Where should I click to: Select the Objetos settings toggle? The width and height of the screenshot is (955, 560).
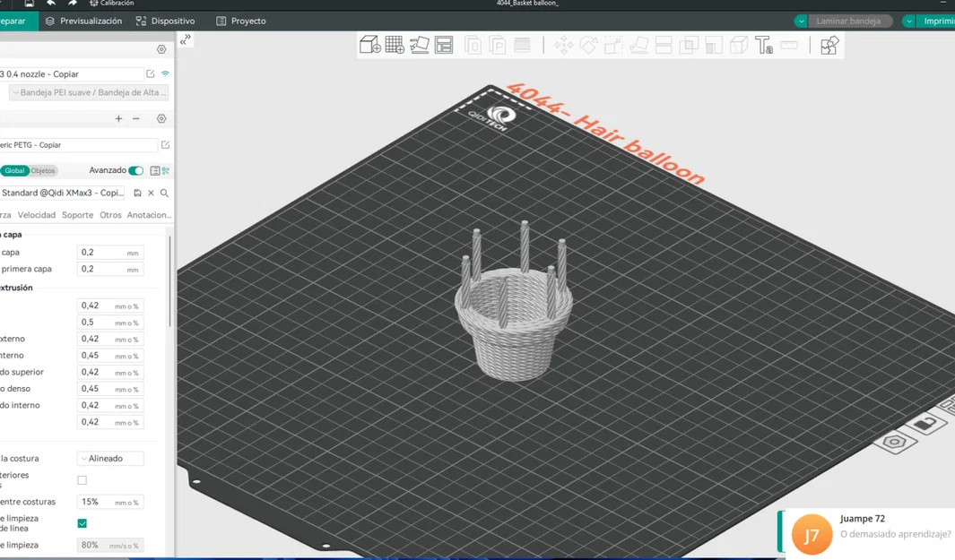[43, 170]
